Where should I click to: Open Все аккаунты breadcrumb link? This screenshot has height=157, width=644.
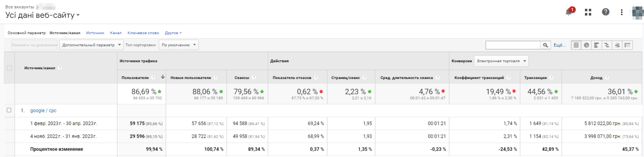[20, 7]
